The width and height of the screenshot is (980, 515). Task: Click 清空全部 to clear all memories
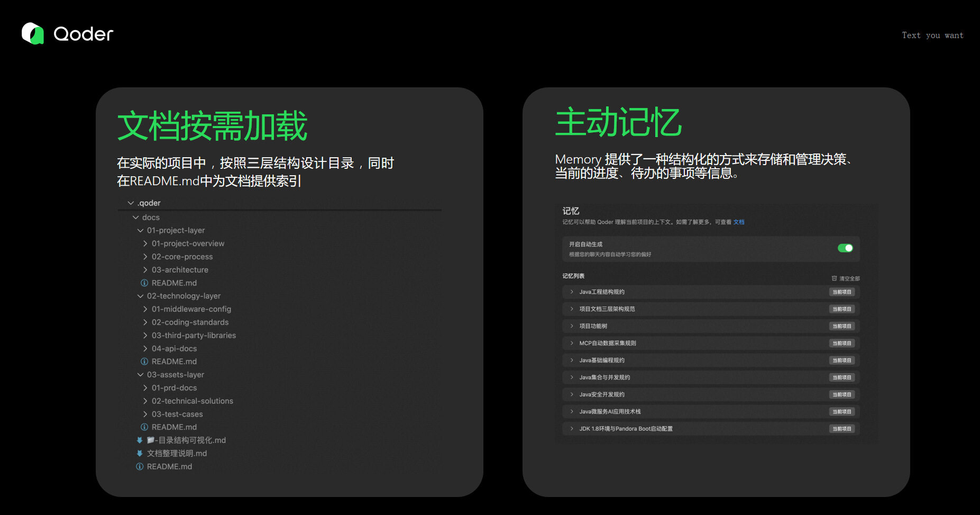tap(849, 278)
